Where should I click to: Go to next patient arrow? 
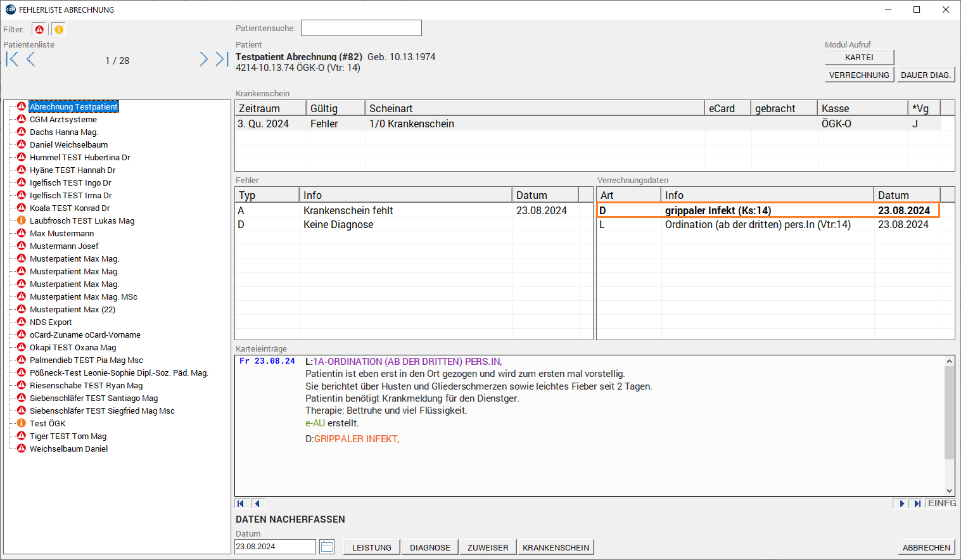[203, 60]
